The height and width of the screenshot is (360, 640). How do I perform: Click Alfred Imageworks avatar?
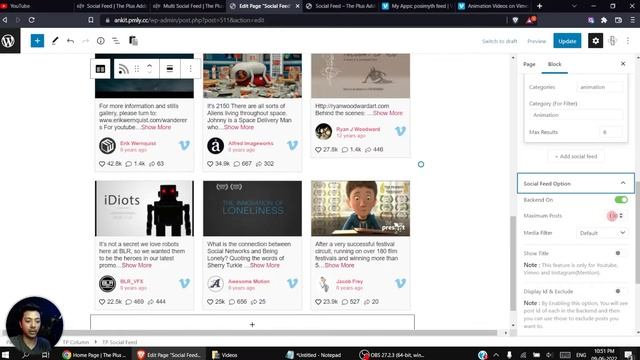216,146
